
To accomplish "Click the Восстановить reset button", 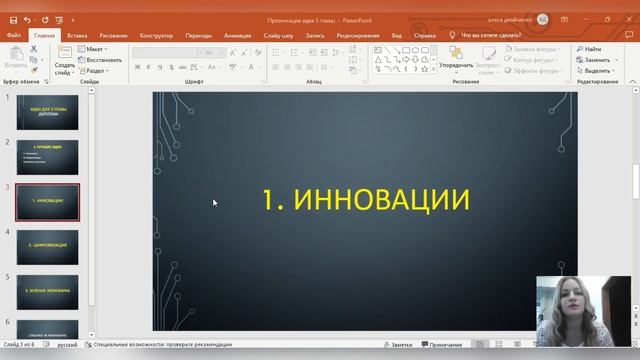I will click(x=100, y=60).
